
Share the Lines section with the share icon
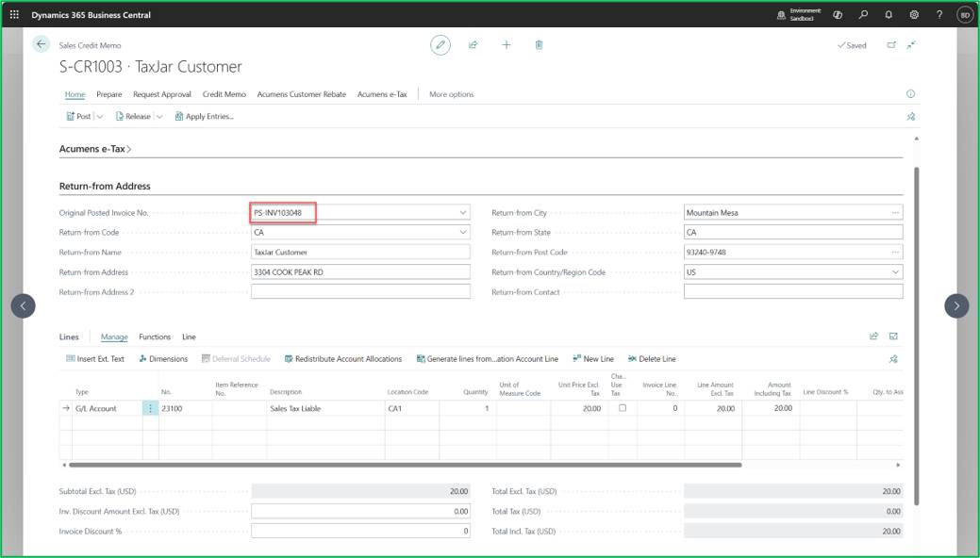pyautogui.click(x=873, y=336)
